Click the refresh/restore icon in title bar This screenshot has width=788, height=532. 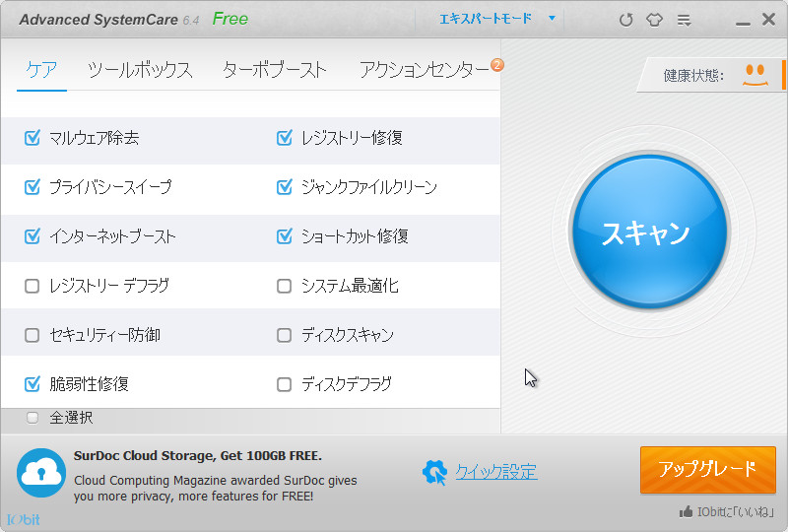(x=625, y=20)
